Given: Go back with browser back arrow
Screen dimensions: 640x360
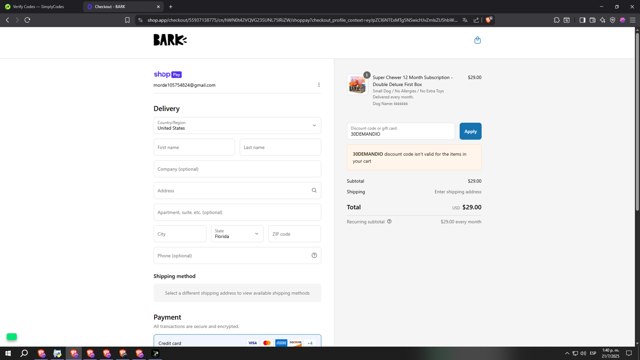Looking at the screenshot, I should tap(7, 20).
